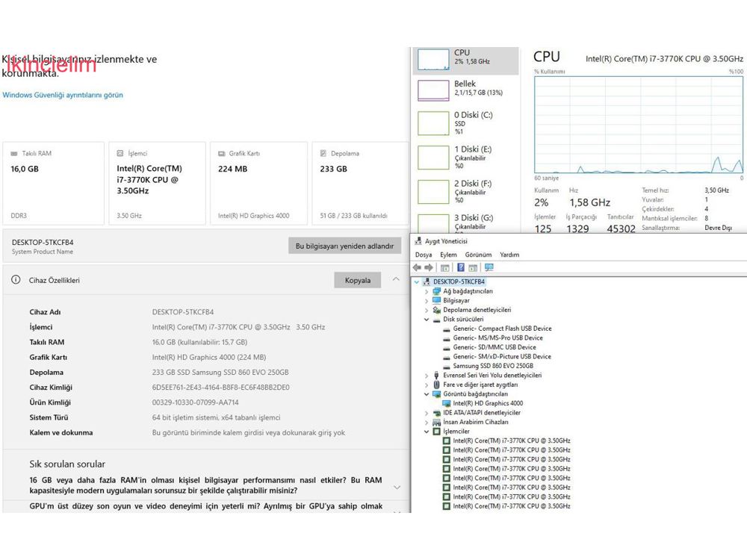Select 2 Diski (F:) performance entry
This screenshot has width=747, height=560.
[465, 192]
